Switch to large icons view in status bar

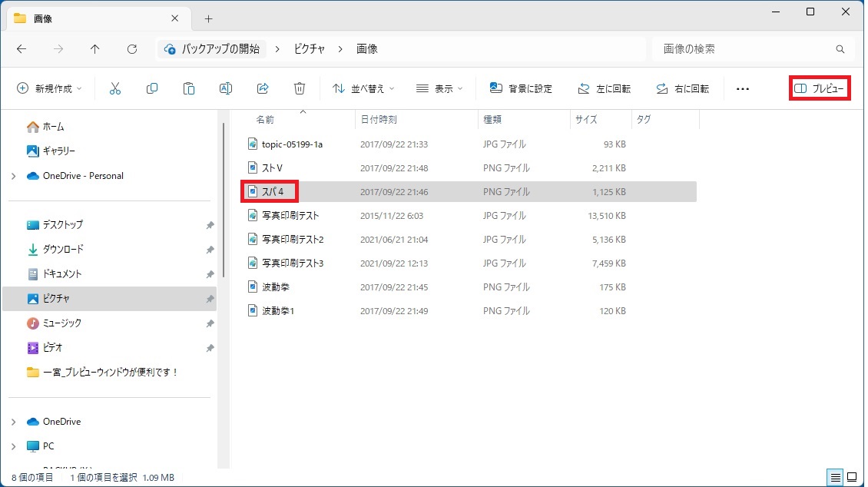tap(851, 478)
